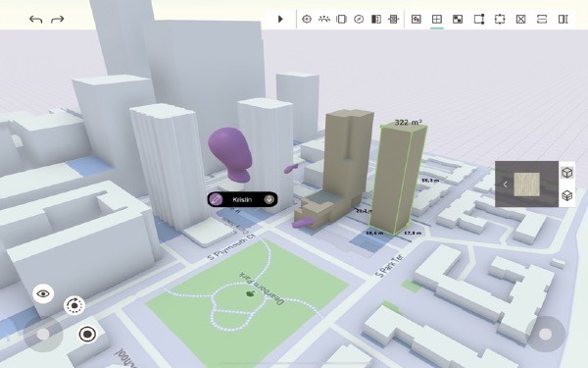588x368 pixels.
Task: Click the S Park Ter street label
Action: point(390,266)
